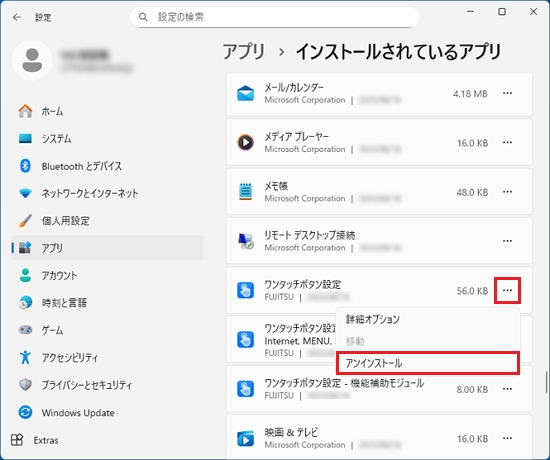This screenshot has width=550, height=460.
Task: Click the メディア プレーヤー play icon
Action: pyautogui.click(x=246, y=142)
